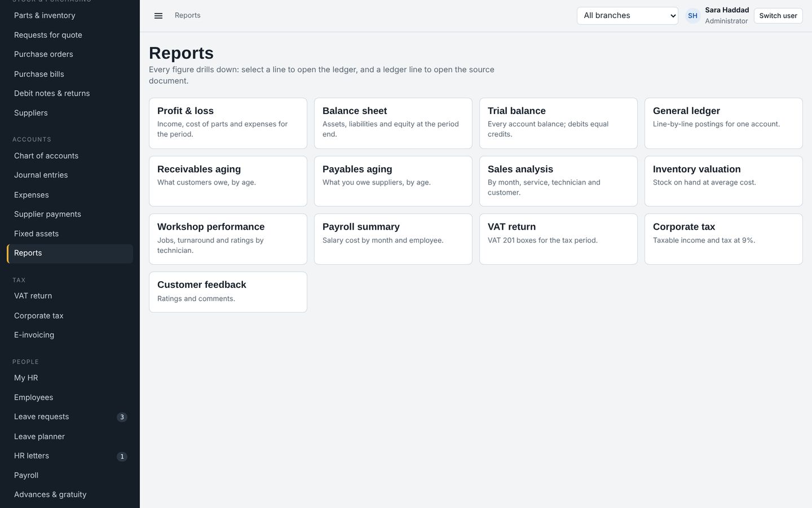Open the Balance sheet report card

pyautogui.click(x=393, y=123)
